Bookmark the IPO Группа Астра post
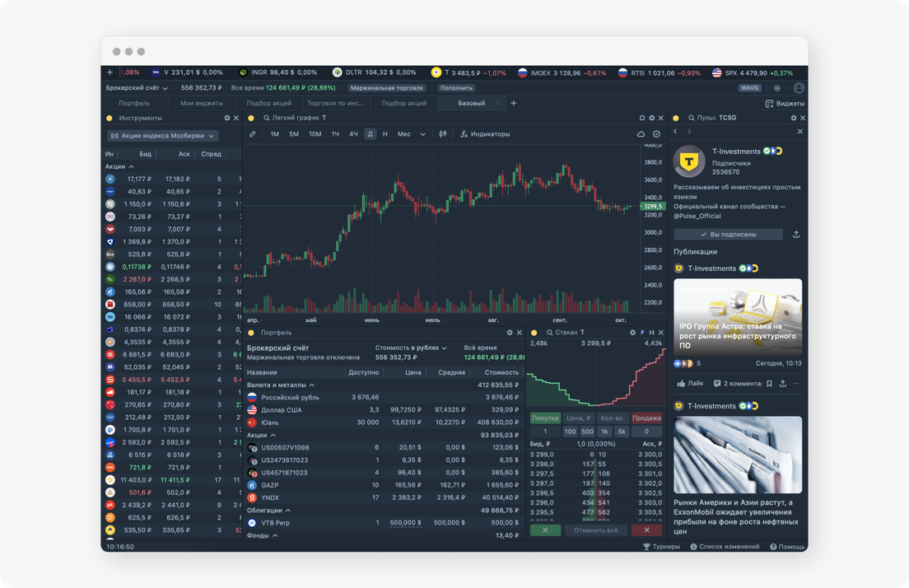This screenshot has height=588, width=909. (769, 383)
